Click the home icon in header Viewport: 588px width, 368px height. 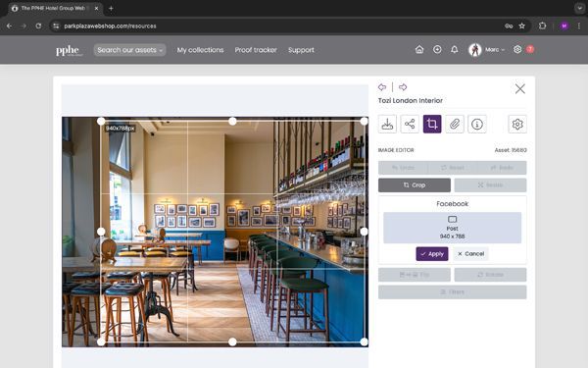[419, 50]
